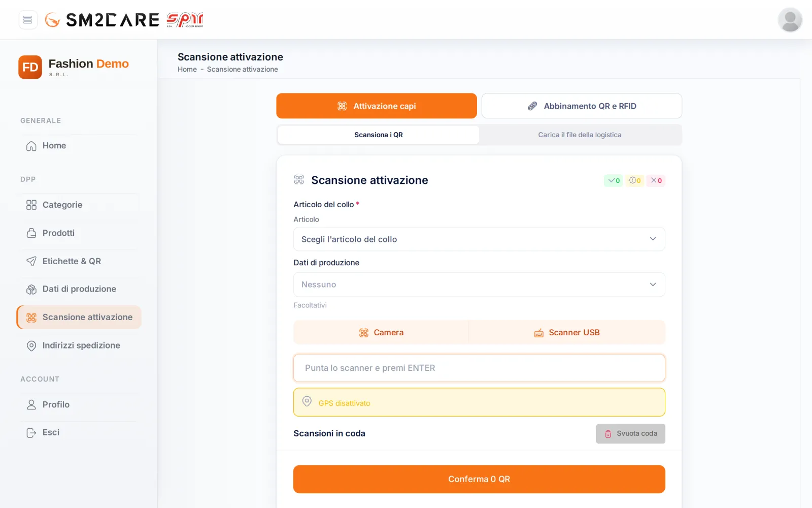
Task: Click the Scansione attivazione card heading icon
Action: pos(299,179)
